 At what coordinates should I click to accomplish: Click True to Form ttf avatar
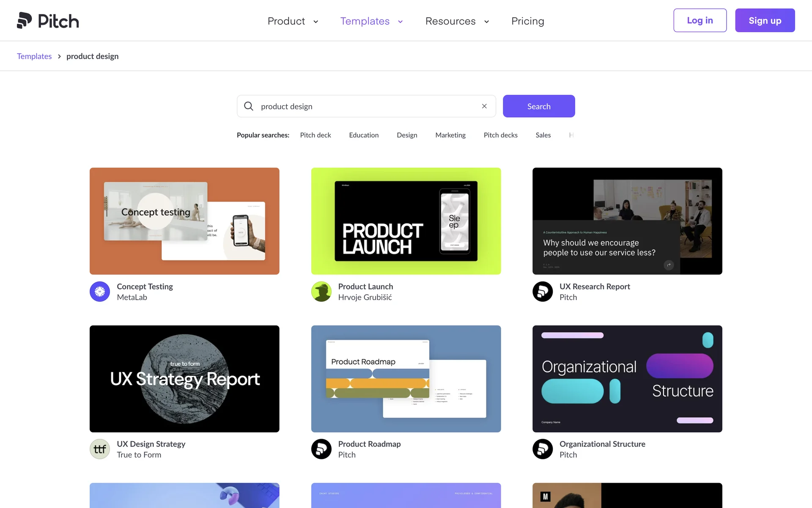(100, 449)
